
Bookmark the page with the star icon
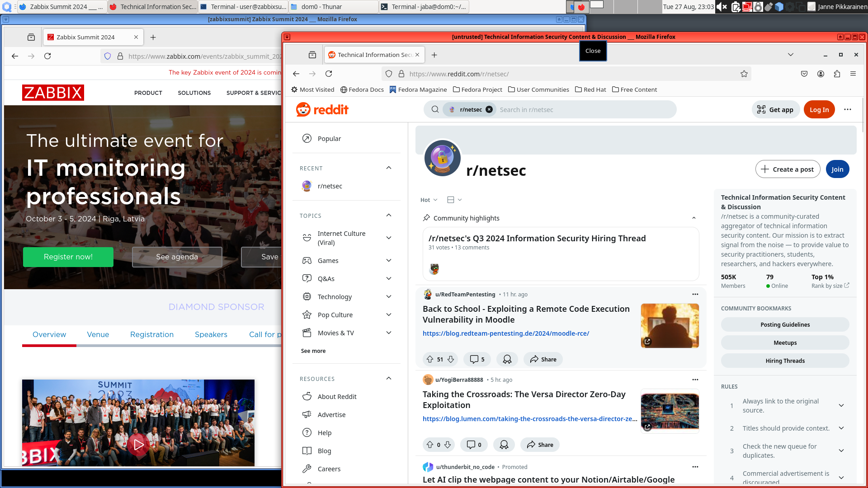click(744, 74)
